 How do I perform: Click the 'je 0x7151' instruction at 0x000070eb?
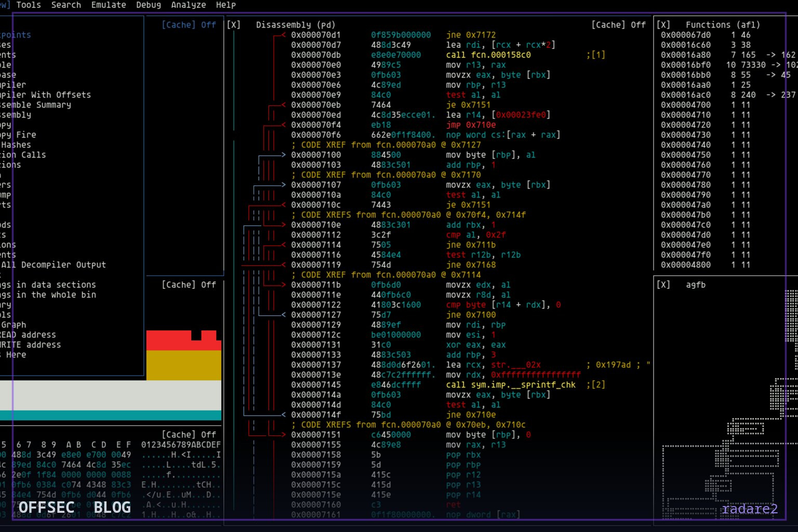pos(468,105)
